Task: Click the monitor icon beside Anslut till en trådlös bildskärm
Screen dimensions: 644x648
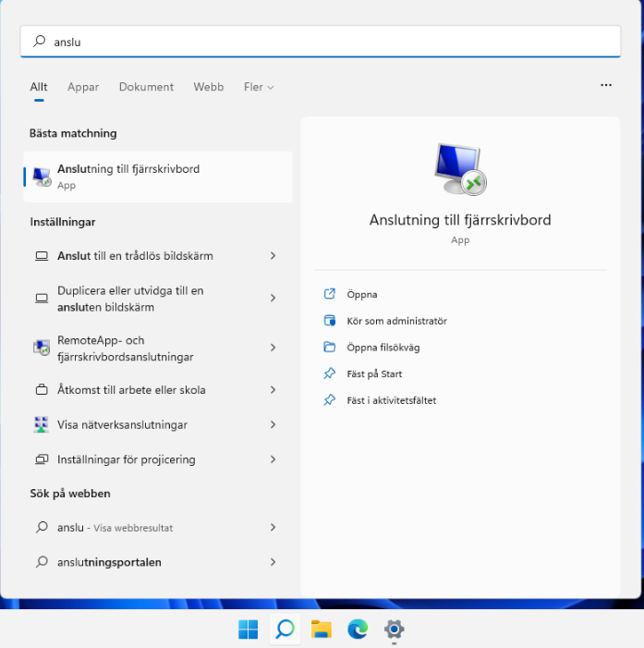Action: 42,256
